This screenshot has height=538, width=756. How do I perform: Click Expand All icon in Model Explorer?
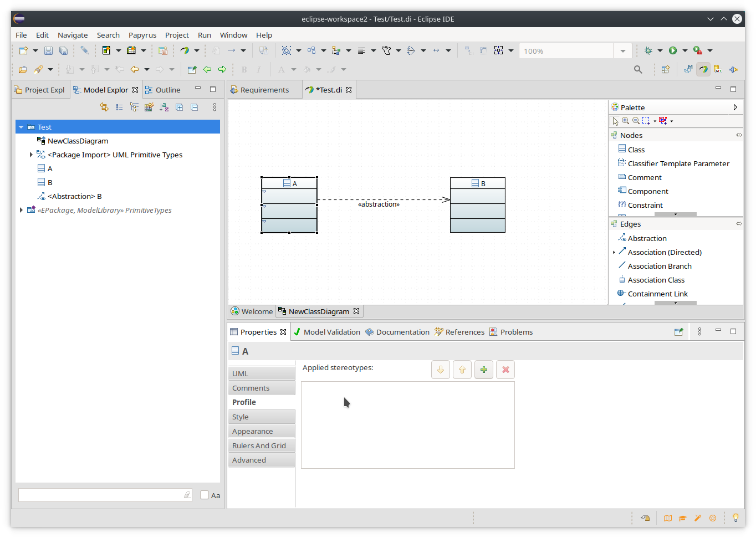(180, 107)
